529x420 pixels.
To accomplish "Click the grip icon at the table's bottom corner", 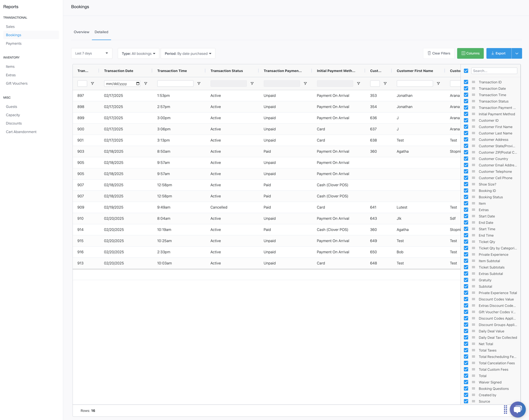I will (x=506, y=410).
